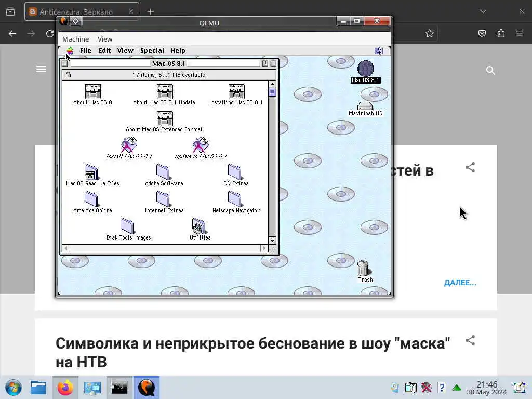Open QEMU View menu

coord(105,39)
